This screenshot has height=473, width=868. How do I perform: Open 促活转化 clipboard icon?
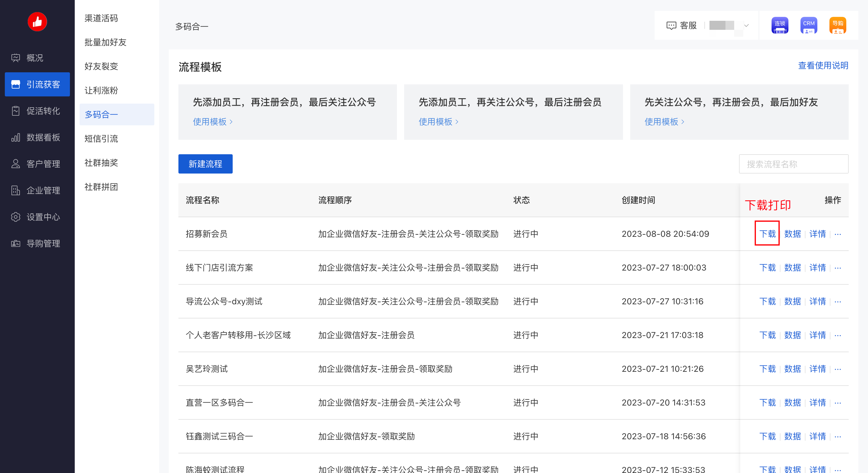(x=15, y=111)
